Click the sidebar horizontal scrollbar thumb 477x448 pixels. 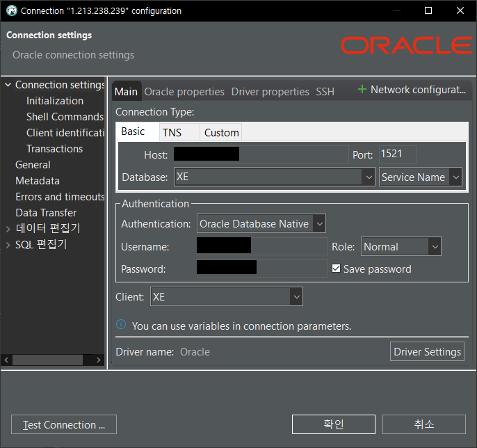(47, 360)
